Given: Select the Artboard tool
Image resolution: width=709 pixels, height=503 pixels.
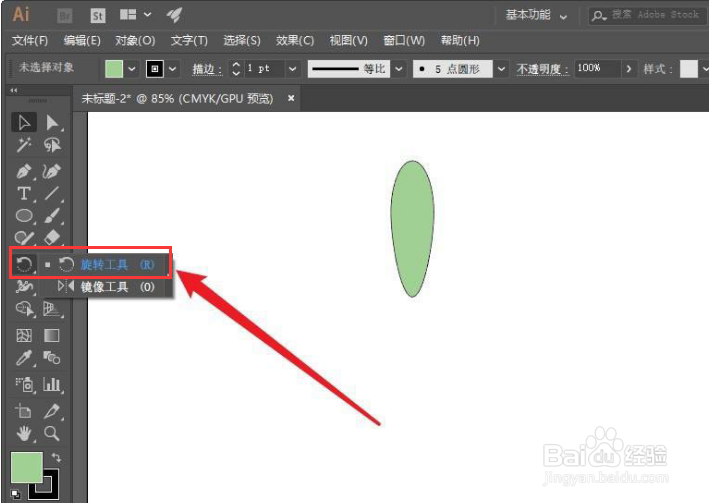Looking at the screenshot, I should (x=24, y=411).
